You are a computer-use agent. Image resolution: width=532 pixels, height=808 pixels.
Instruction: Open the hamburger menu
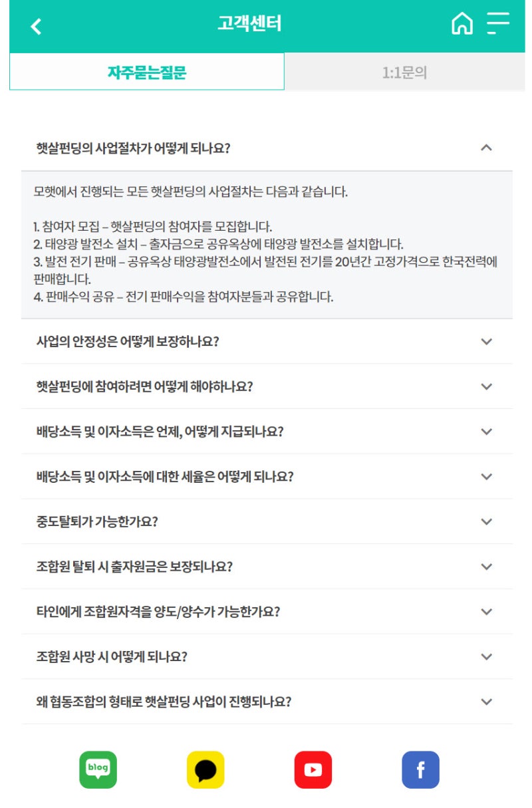(497, 25)
